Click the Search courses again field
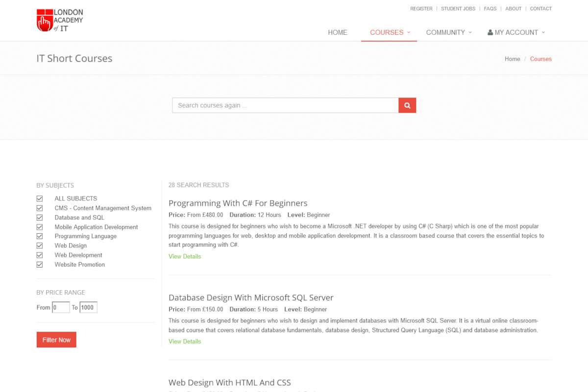 (x=285, y=105)
